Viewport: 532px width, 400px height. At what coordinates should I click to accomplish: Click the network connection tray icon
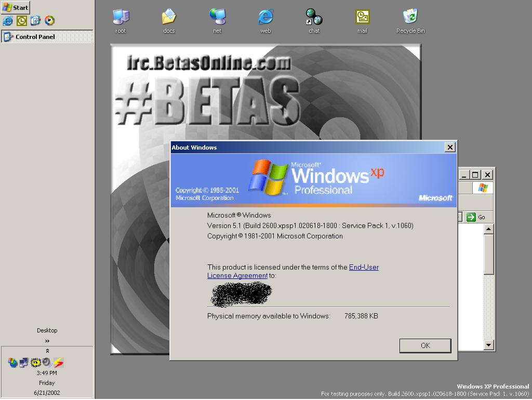[24, 363]
